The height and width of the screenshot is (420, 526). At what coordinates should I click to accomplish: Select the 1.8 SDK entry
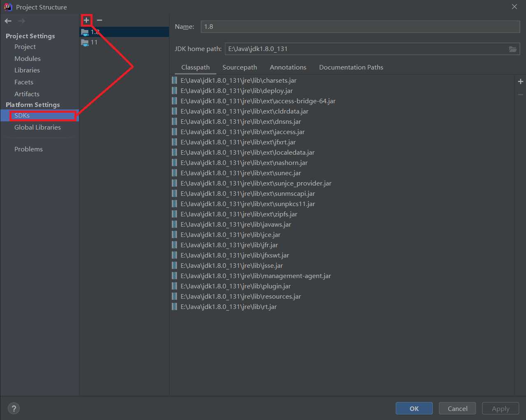(x=124, y=32)
